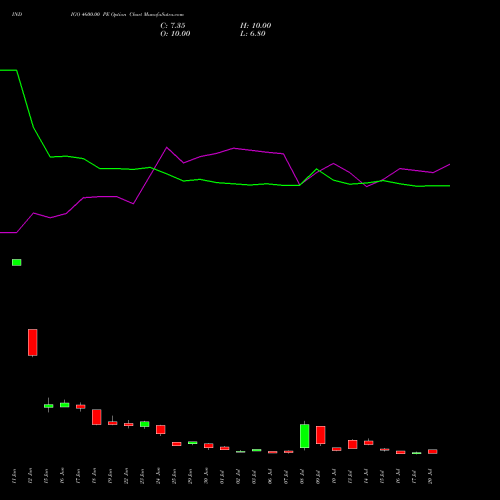Select the red candle above 13 Jul
The height and width of the screenshot is (500, 500).
353,444
